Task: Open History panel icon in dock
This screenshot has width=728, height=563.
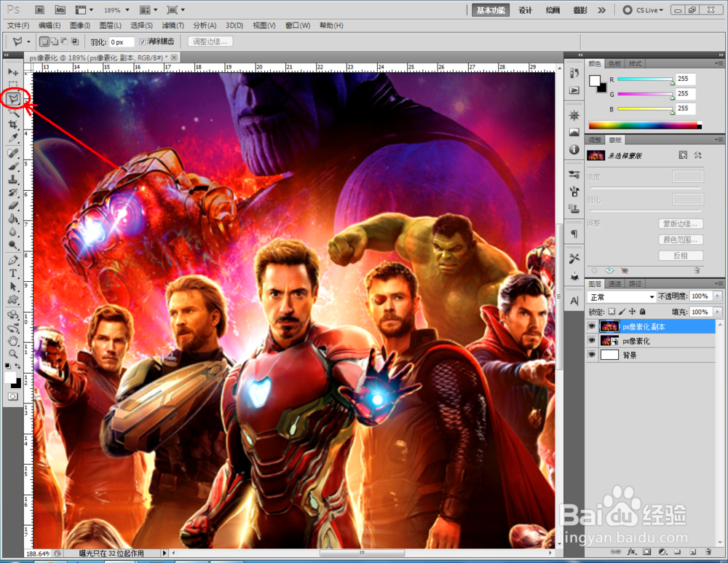Action: (574, 74)
